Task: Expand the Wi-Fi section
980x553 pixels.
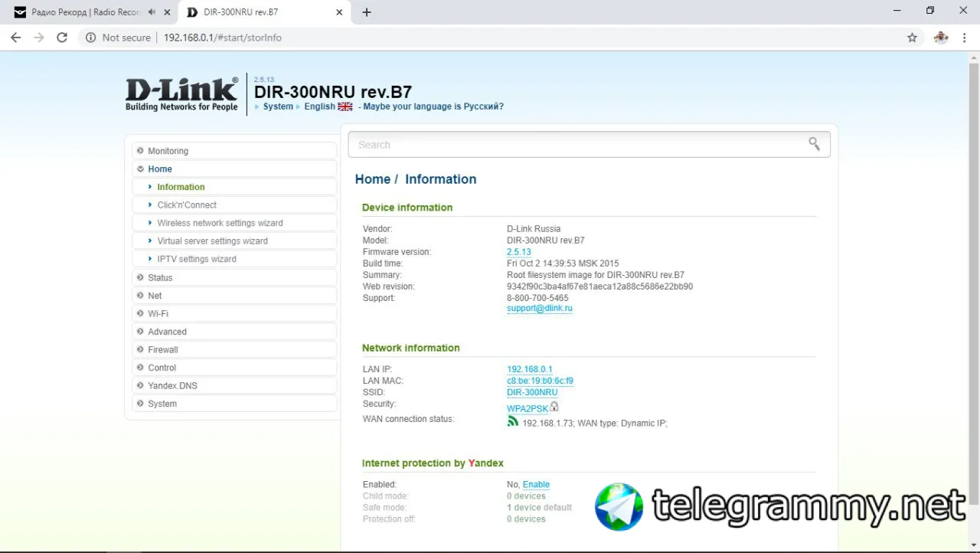Action: (x=234, y=313)
